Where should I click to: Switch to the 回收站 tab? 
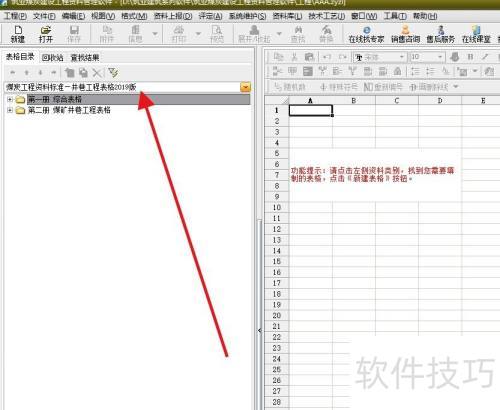(52, 58)
